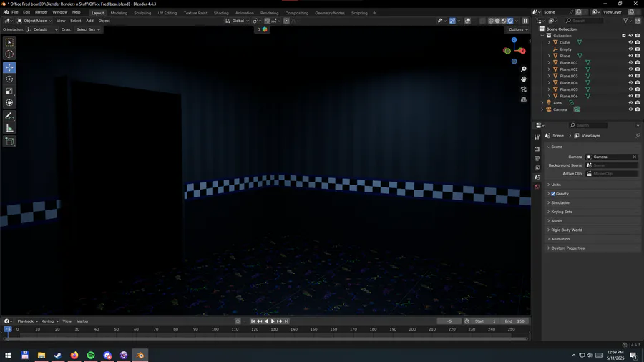The image size is (644, 362).
Task: Select the Add Cube tool
Action: tap(9, 142)
